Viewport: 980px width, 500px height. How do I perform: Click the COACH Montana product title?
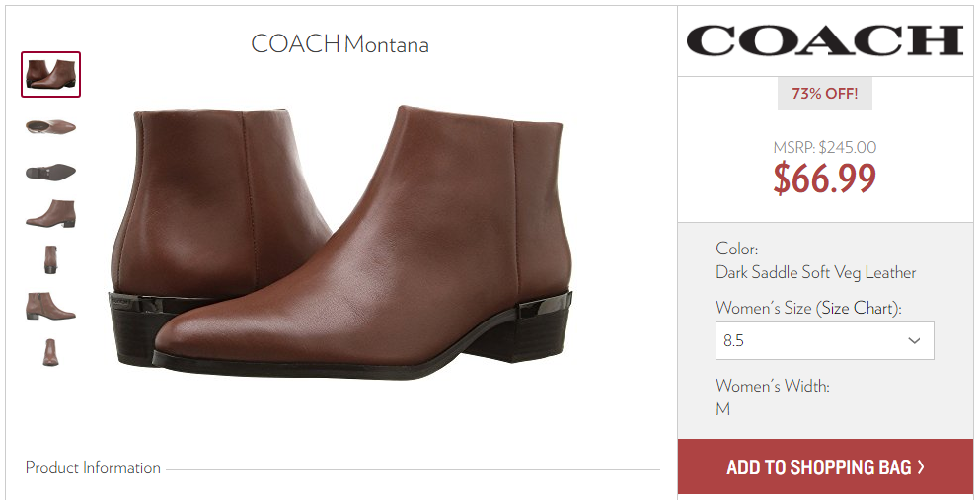(x=340, y=44)
